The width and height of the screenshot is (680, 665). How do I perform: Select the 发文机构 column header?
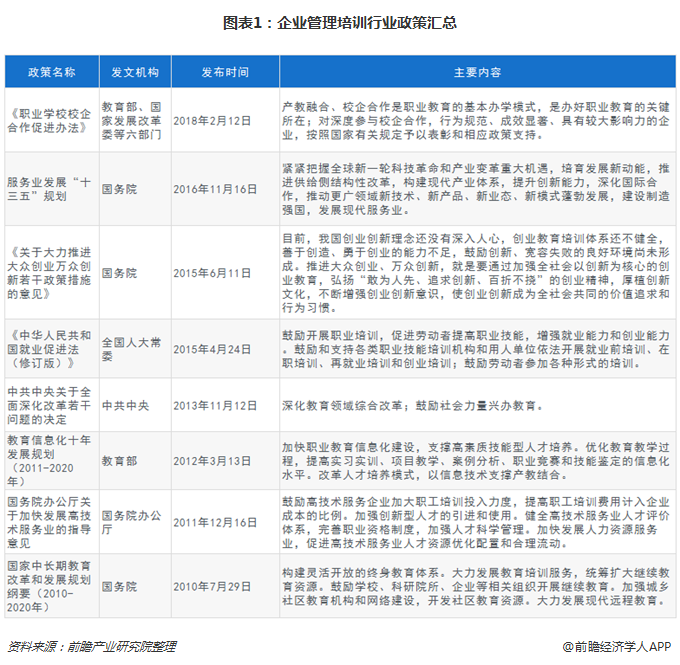134,73
